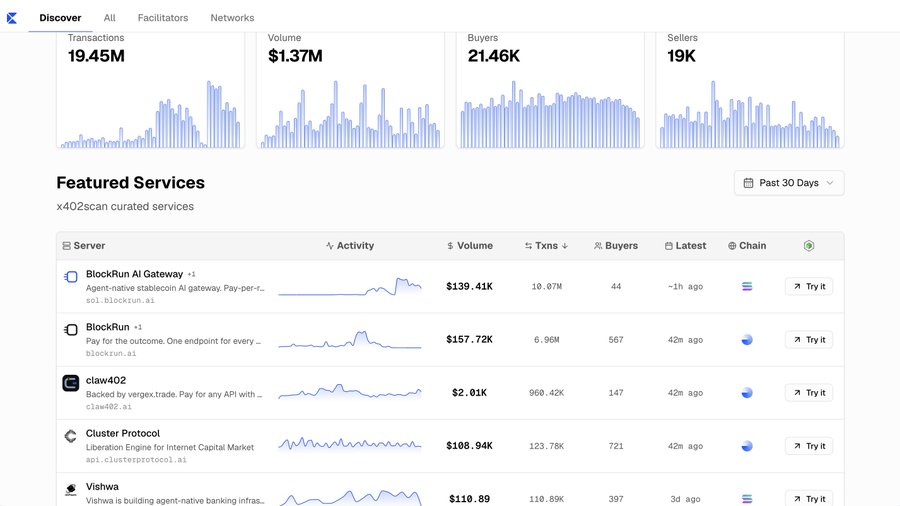Click Base chain icon in Cluster Protocol row
The image size is (900, 506).
click(x=747, y=446)
